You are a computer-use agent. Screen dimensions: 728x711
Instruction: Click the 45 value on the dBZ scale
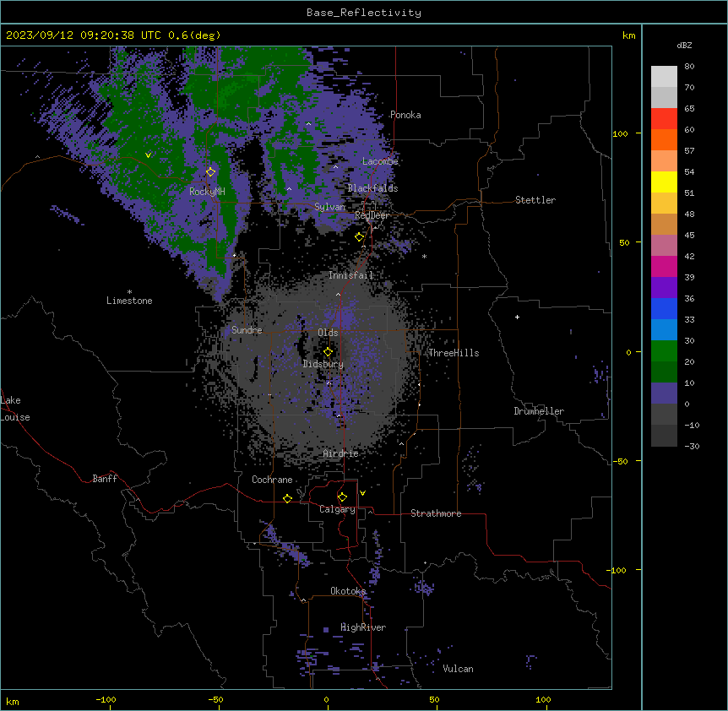pos(689,235)
